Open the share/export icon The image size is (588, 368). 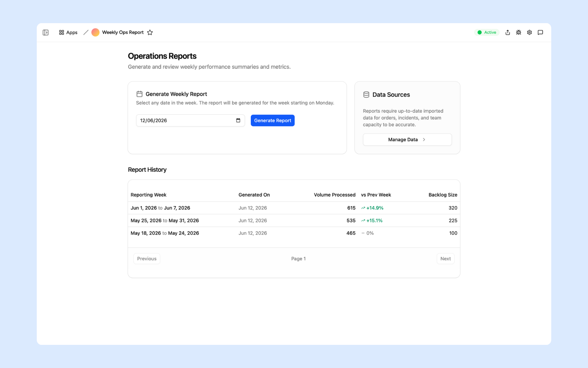point(508,32)
